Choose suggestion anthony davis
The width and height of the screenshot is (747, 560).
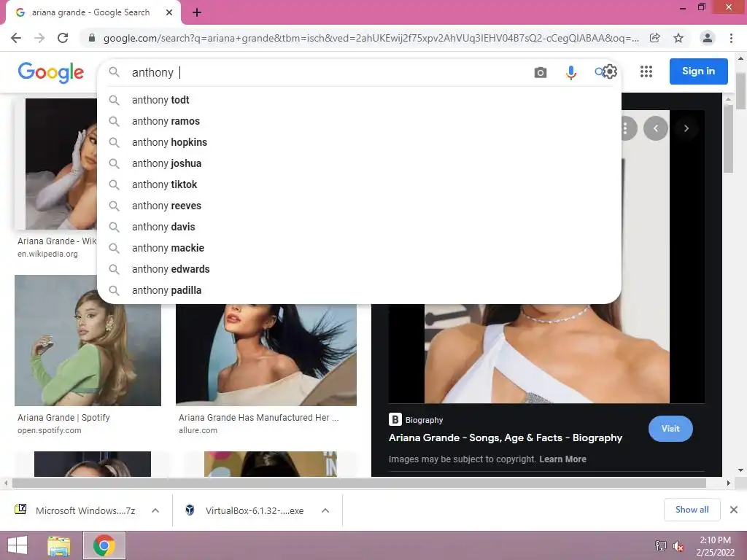coord(359,227)
